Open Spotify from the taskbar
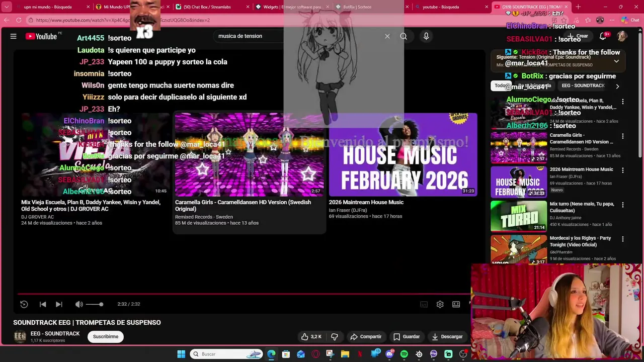644x362 pixels. click(x=404, y=354)
